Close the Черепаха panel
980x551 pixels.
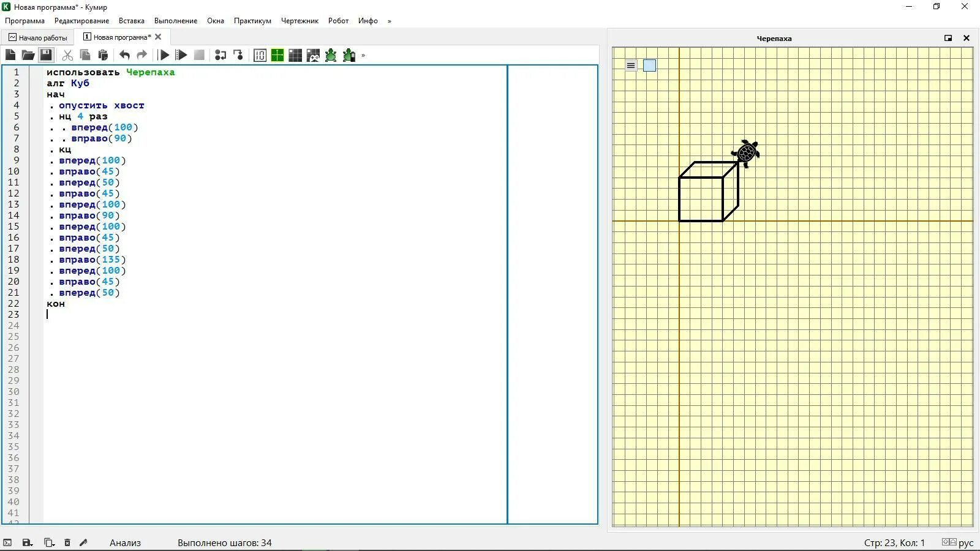point(967,38)
